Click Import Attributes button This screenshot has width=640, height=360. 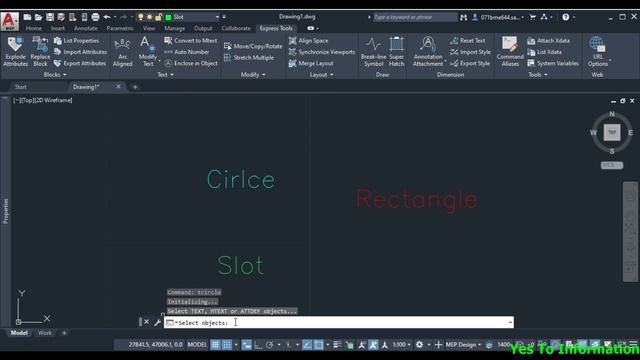coord(80,52)
